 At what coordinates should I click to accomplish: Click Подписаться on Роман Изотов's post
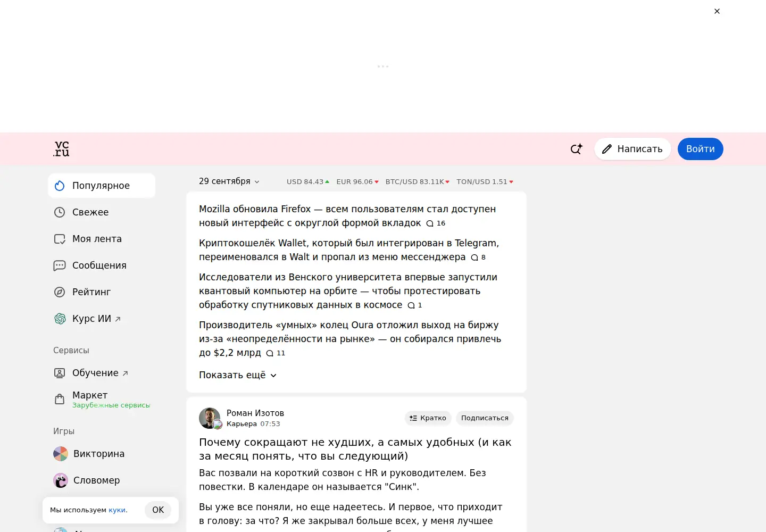485,418
